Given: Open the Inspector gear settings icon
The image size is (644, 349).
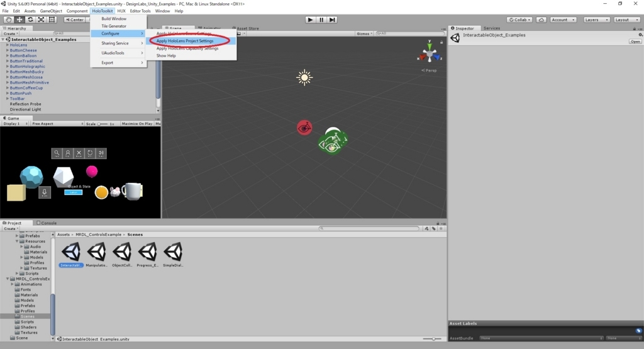Looking at the screenshot, I should coord(641,35).
